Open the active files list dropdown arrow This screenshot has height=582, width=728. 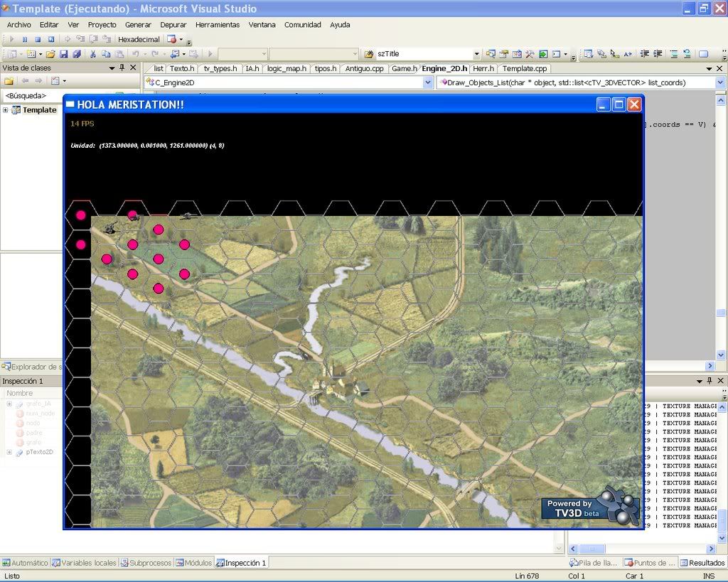tap(709, 69)
